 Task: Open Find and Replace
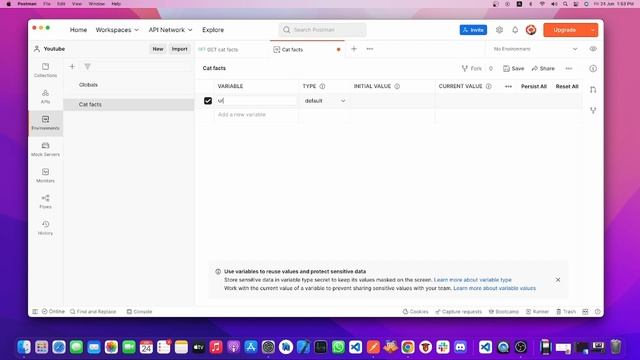(93, 311)
